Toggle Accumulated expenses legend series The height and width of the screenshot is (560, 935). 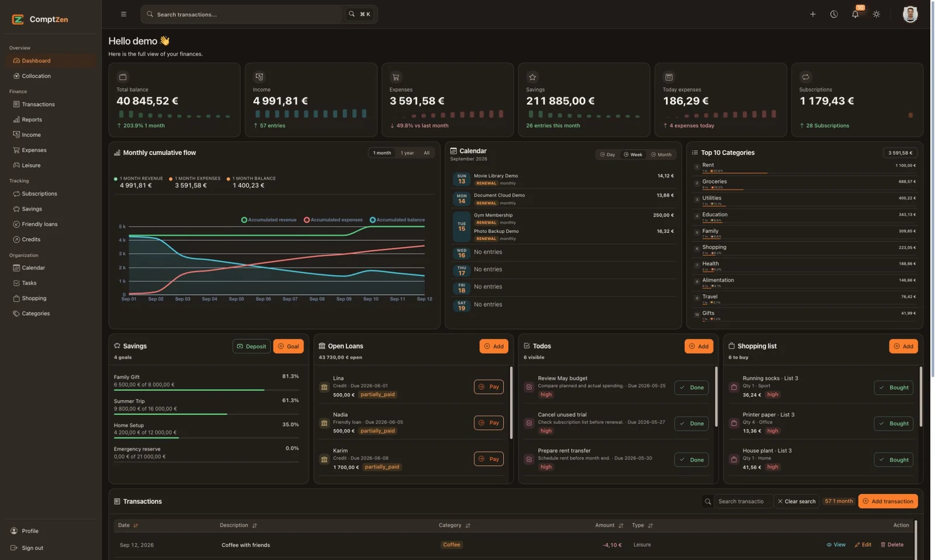pos(333,220)
